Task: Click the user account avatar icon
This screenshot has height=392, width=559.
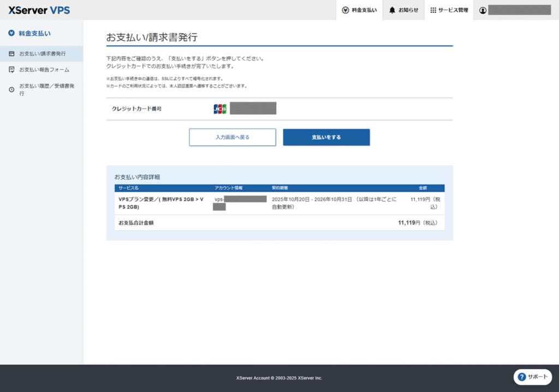Action: 483,10
